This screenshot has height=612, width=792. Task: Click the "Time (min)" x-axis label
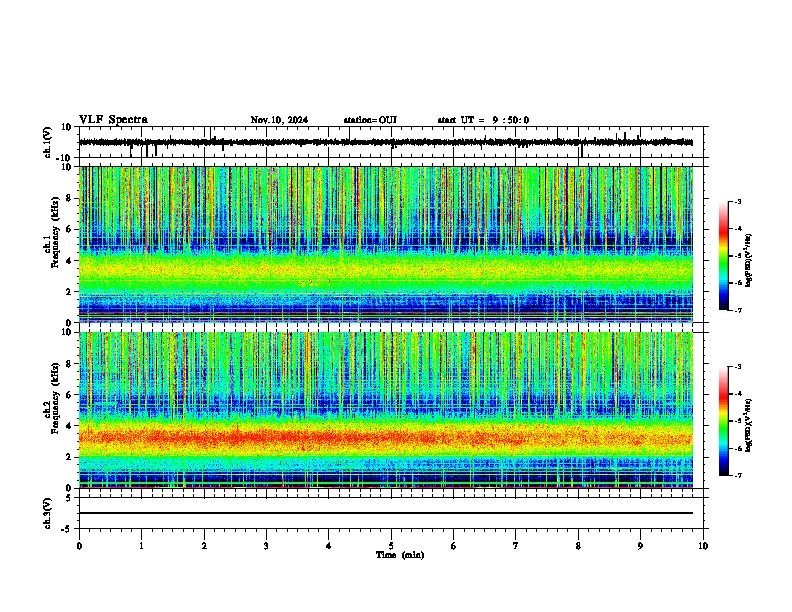(x=400, y=555)
